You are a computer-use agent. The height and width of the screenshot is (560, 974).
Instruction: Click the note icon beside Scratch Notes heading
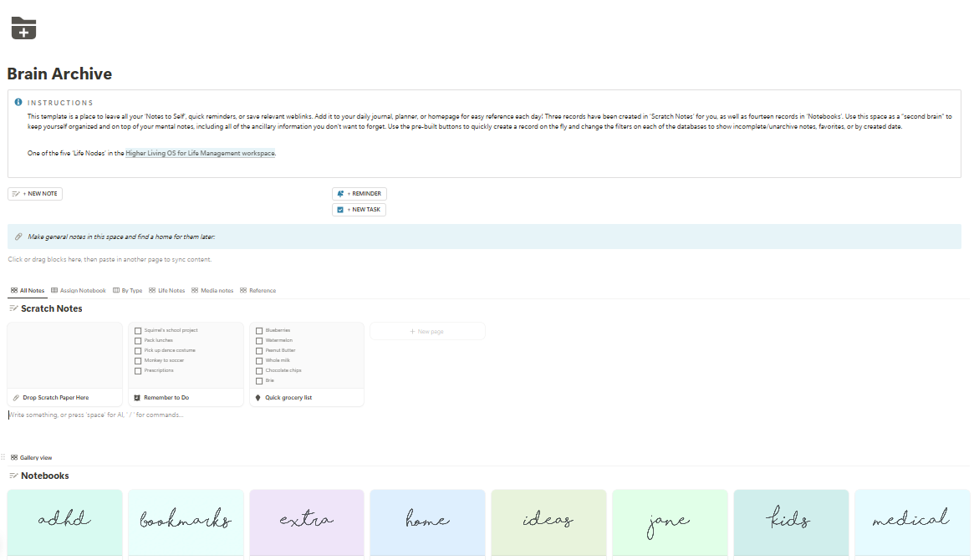coord(13,308)
